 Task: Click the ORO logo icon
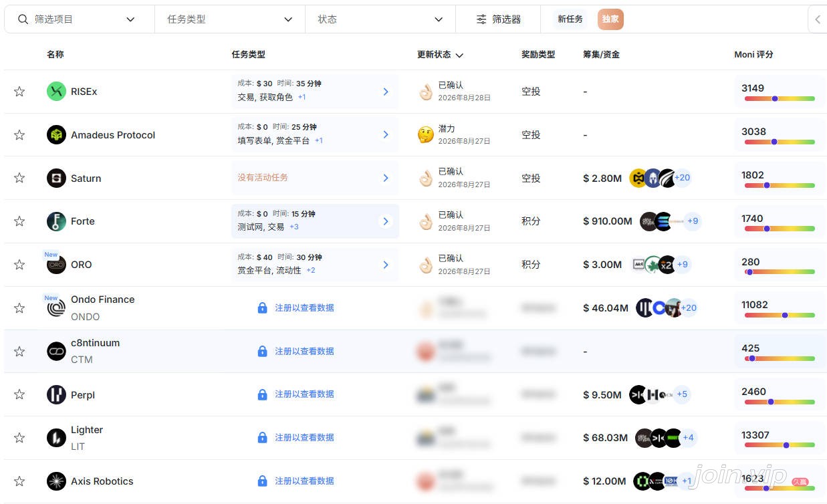56,265
